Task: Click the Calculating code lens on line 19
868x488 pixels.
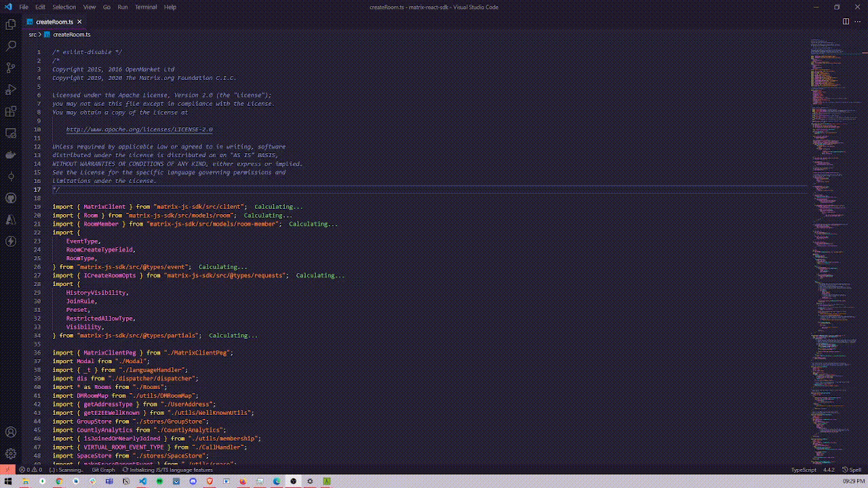Action: coord(279,207)
